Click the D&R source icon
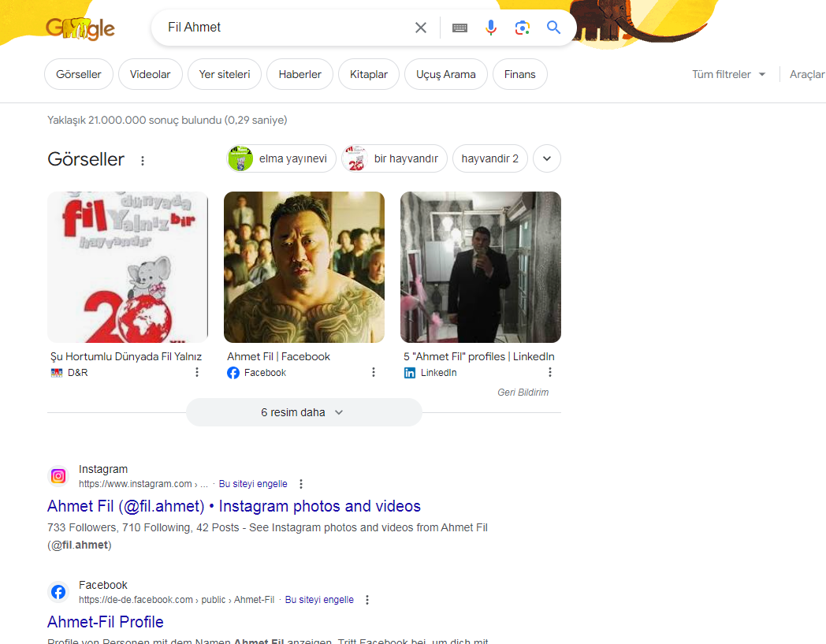The image size is (826, 644). coord(57,373)
